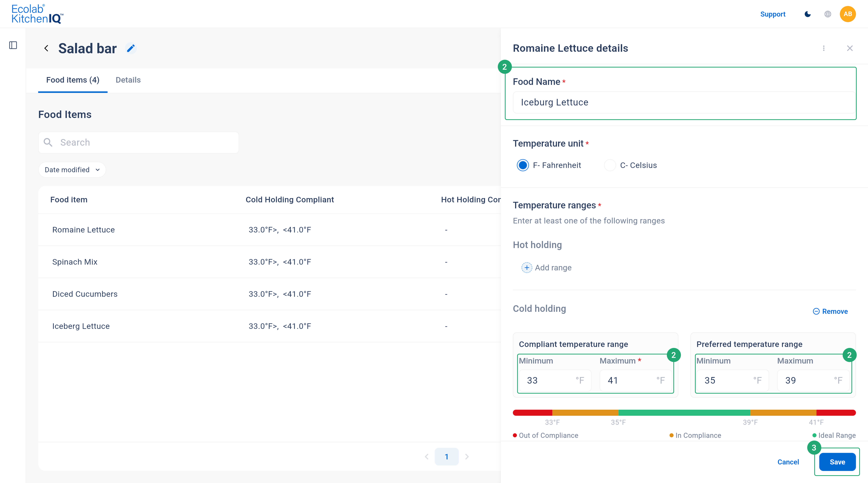This screenshot has width=868, height=483.
Task: Click the 35°F label under the range bar
Action: tap(618, 422)
